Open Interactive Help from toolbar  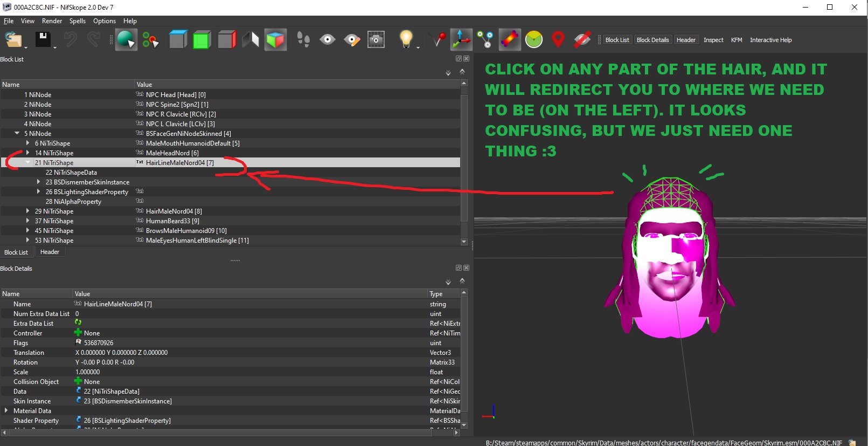[770, 40]
